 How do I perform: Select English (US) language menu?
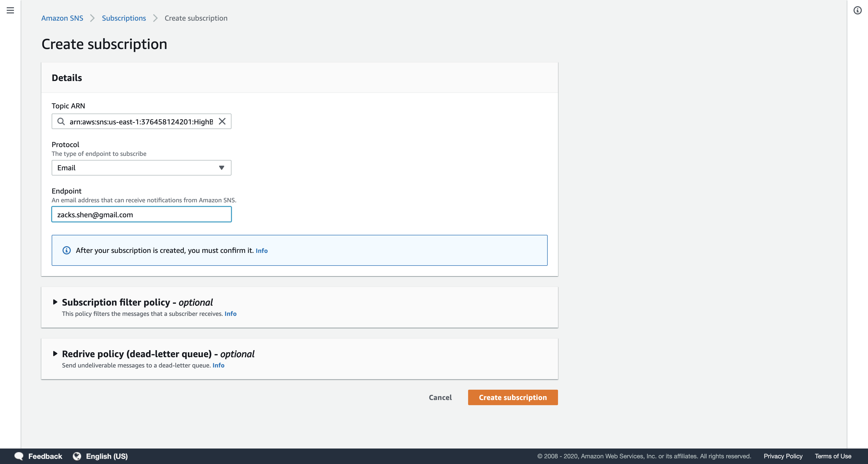point(107,456)
